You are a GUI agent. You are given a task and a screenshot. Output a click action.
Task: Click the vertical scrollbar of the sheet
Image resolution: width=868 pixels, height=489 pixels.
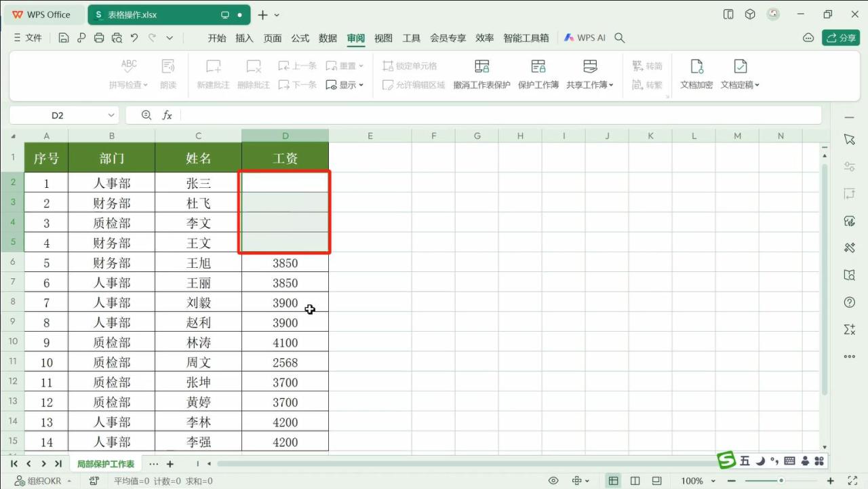[825, 278]
